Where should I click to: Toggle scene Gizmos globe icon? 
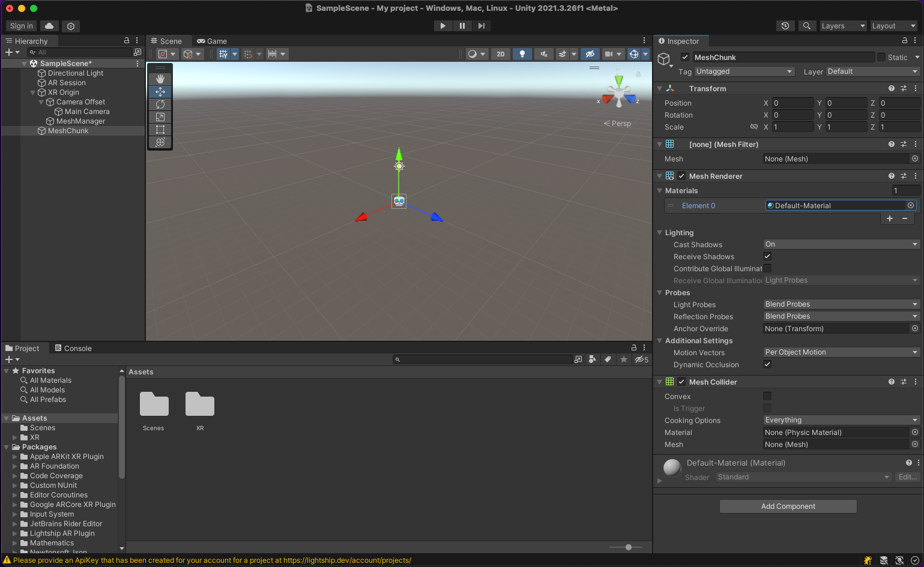pyautogui.click(x=633, y=54)
